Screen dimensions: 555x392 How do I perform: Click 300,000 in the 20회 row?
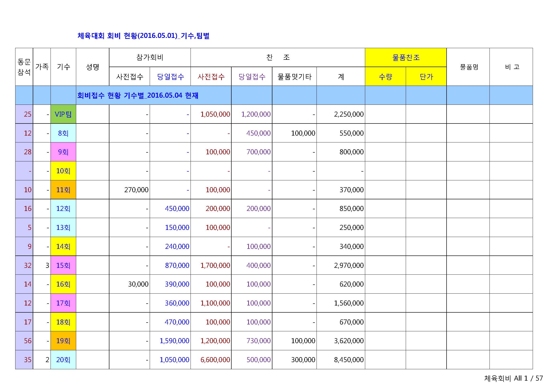[x=303, y=360]
